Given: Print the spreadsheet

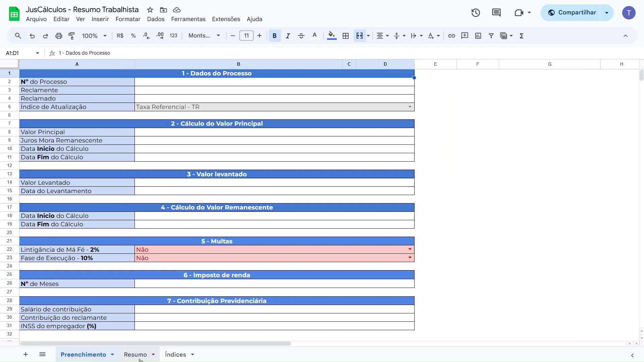Looking at the screenshot, I should pos(59,36).
